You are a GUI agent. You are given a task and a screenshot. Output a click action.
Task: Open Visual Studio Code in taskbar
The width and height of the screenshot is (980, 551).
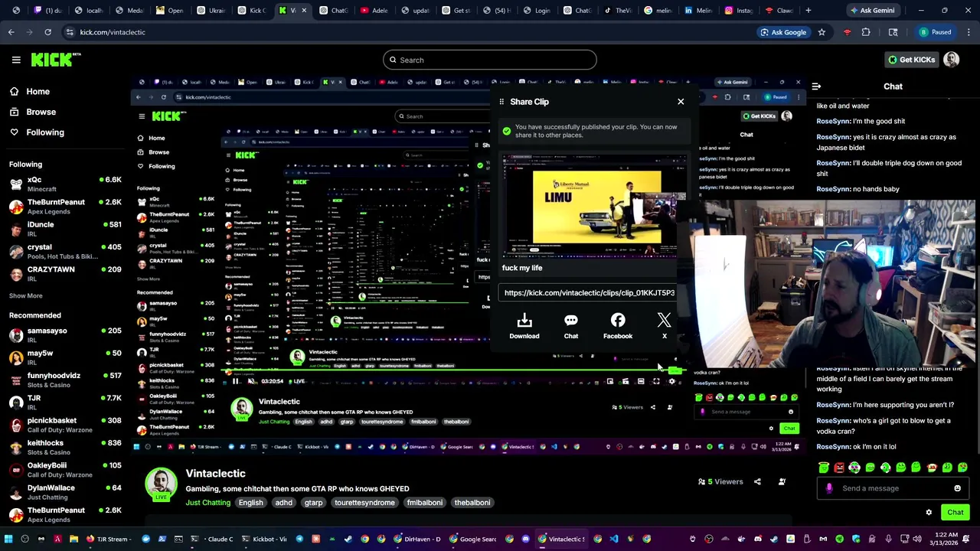point(614,539)
